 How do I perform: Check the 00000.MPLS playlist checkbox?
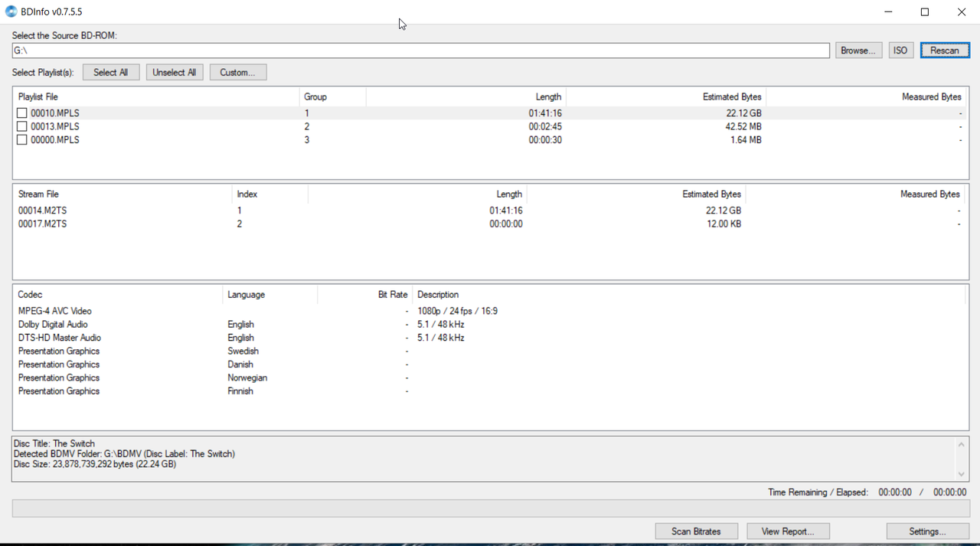[x=22, y=140]
